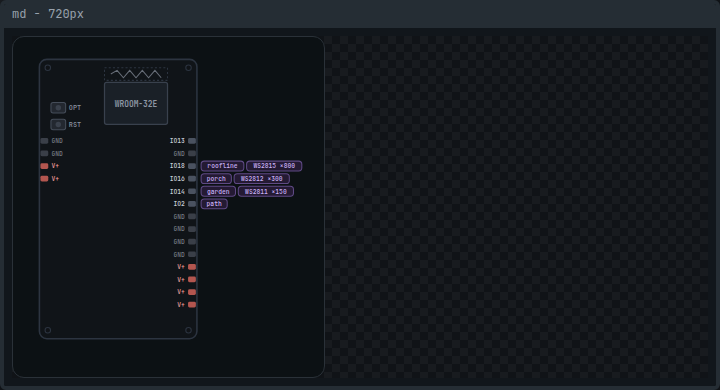The height and width of the screenshot is (390, 720).
Task: Click the IO14 pin pad
Action: (192, 192)
